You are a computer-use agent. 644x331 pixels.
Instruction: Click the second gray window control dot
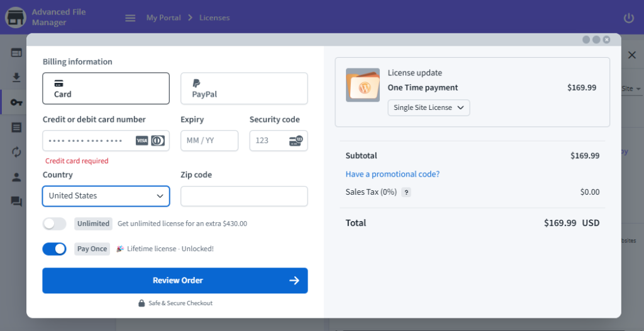click(596, 40)
